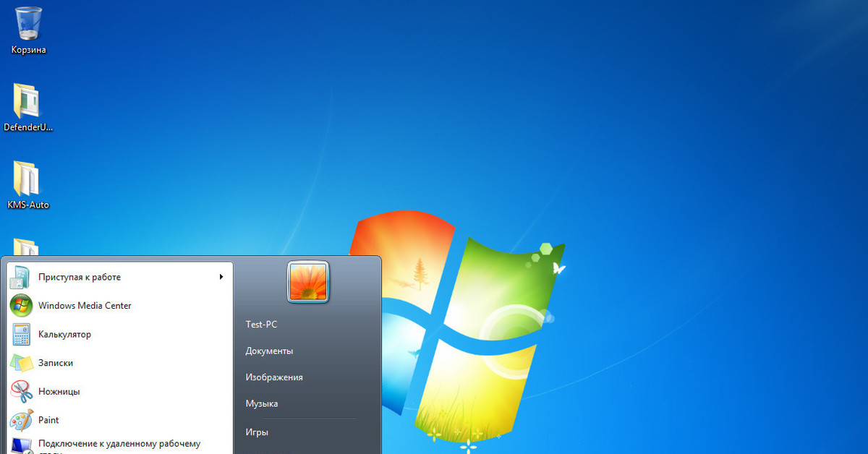The height and width of the screenshot is (454, 868).
Task: Open Приступая к работе in the Start menu
Action: pyautogui.click(x=120, y=277)
